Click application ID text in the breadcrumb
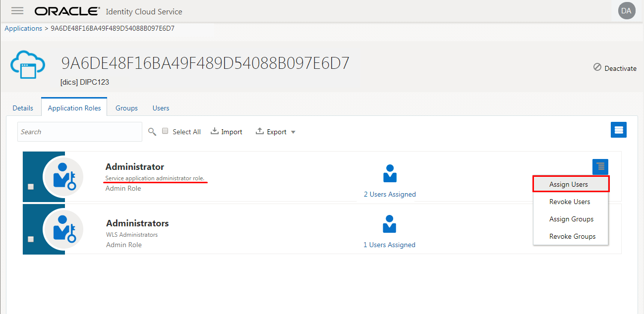 pyautogui.click(x=113, y=28)
